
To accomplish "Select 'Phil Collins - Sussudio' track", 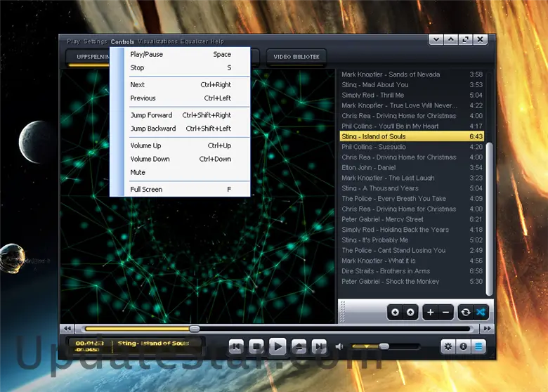I will (x=412, y=147).
